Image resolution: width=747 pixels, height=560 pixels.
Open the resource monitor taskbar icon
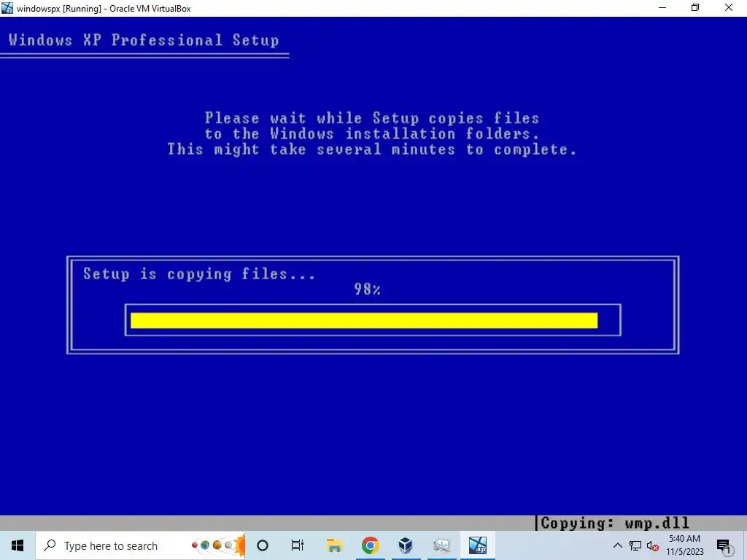point(441,545)
